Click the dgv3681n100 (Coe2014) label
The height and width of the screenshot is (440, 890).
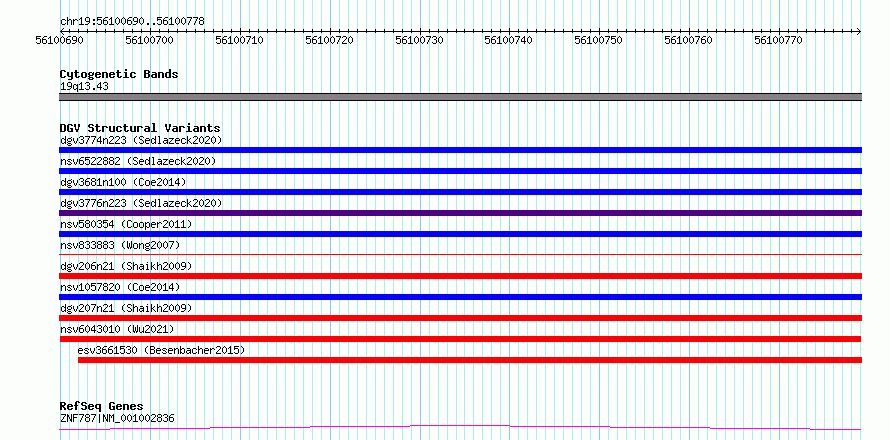123,182
